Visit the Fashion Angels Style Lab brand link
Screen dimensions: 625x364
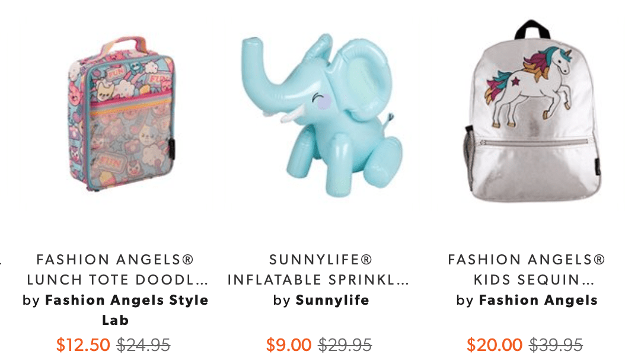click(127, 310)
